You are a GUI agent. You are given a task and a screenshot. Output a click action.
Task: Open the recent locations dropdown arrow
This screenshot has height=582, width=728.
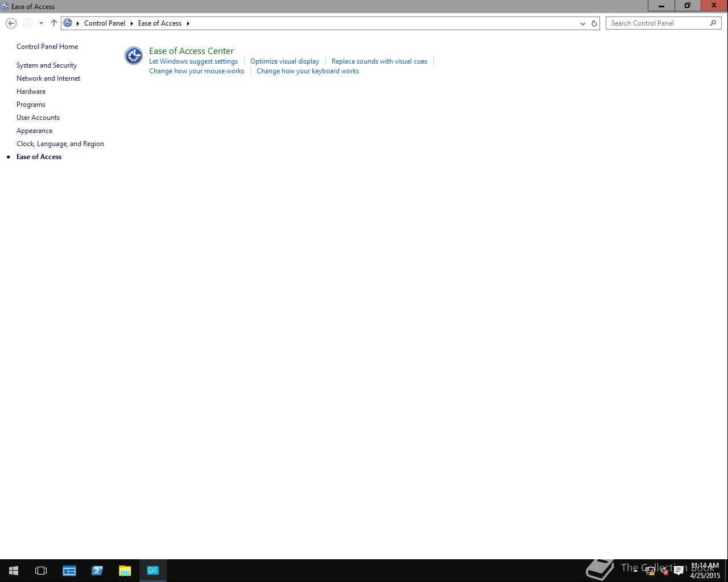click(41, 23)
